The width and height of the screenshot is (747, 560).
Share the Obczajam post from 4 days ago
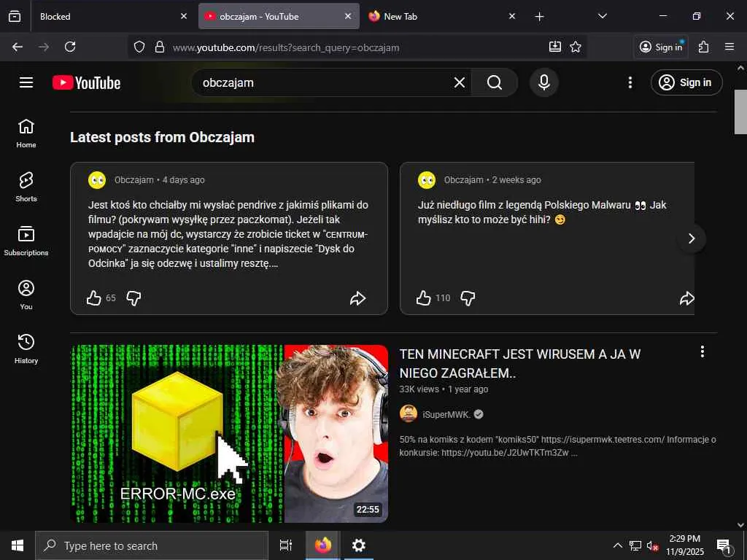pyautogui.click(x=357, y=298)
